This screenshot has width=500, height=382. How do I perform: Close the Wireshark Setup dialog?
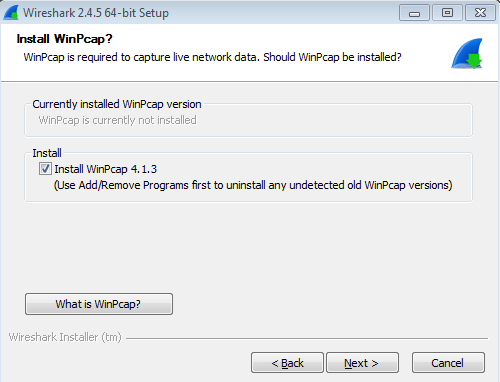[x=480, y=13]
